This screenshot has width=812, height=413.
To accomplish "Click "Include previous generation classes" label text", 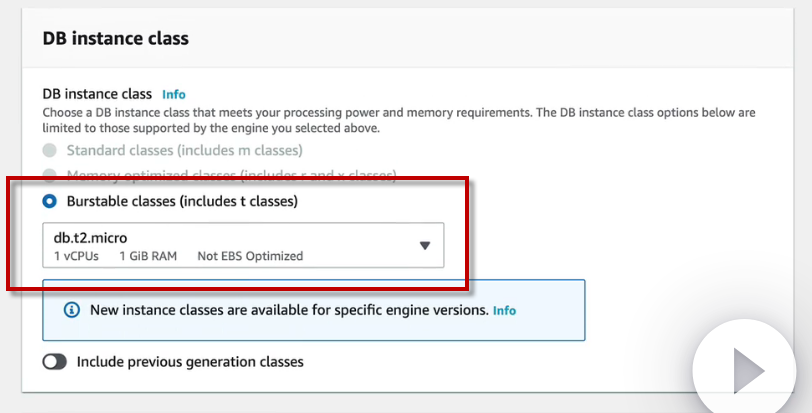I will 190,361.
